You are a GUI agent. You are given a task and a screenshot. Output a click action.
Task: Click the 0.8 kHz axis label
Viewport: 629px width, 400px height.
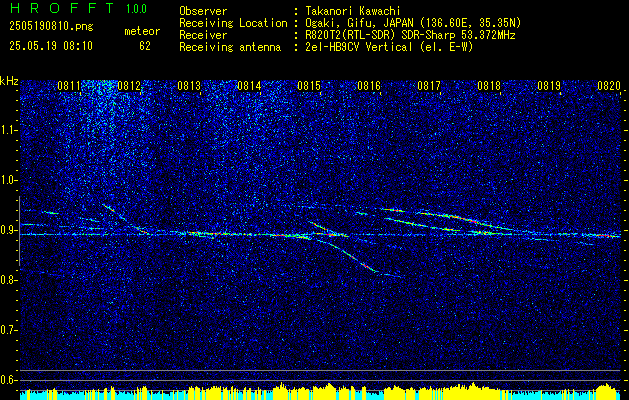tap(9, 280)
